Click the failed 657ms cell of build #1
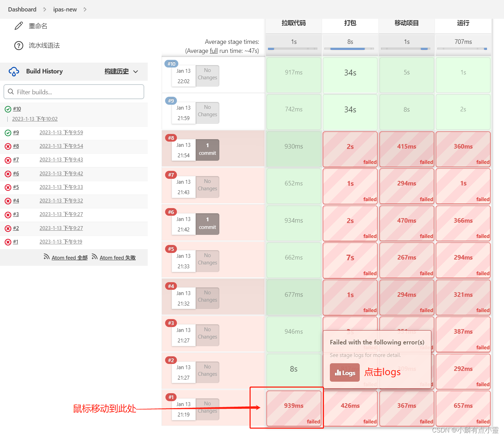 (x=463, y=408)
